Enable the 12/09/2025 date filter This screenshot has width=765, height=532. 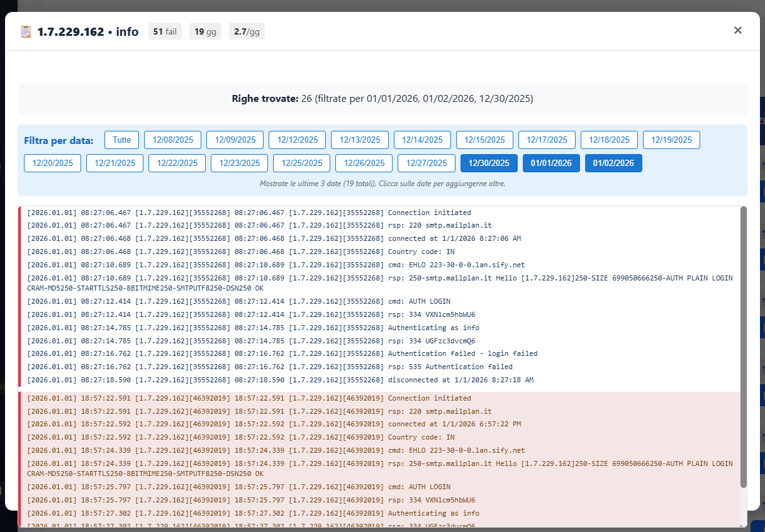pyautogui.click(x=235, y=140)
